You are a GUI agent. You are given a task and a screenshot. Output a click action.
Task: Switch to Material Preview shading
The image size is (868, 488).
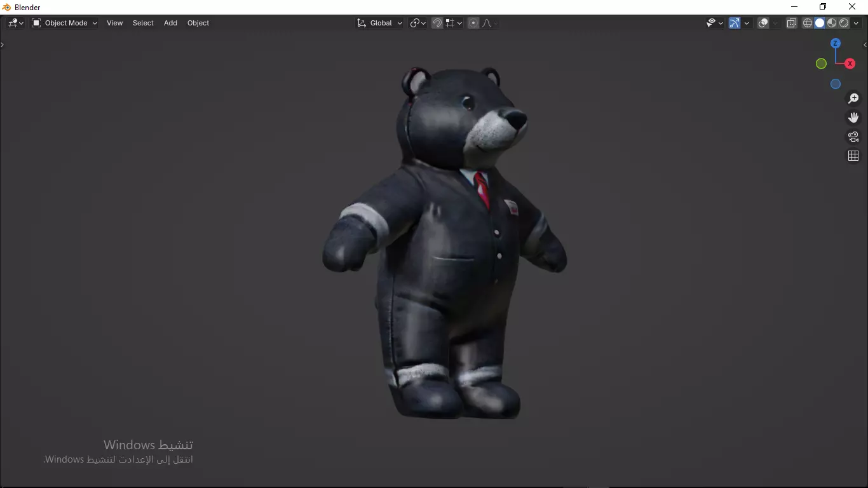[x=832, y=23]
